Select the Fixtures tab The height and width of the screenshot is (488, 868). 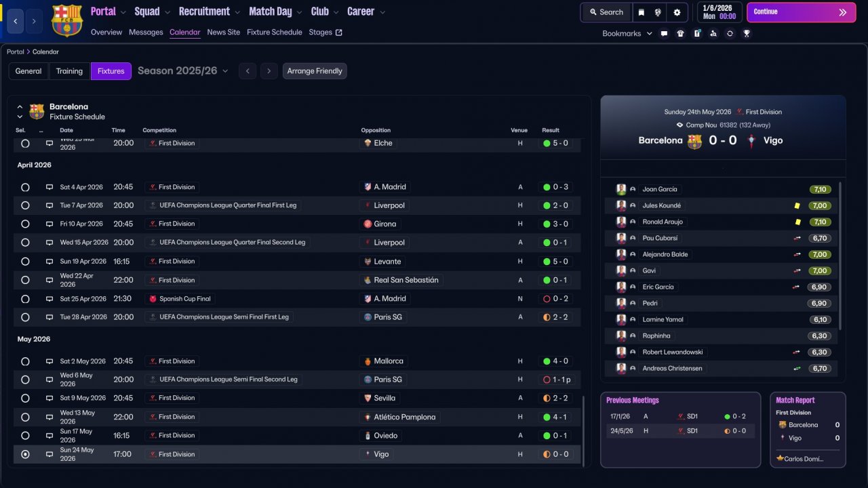(111, 71)
